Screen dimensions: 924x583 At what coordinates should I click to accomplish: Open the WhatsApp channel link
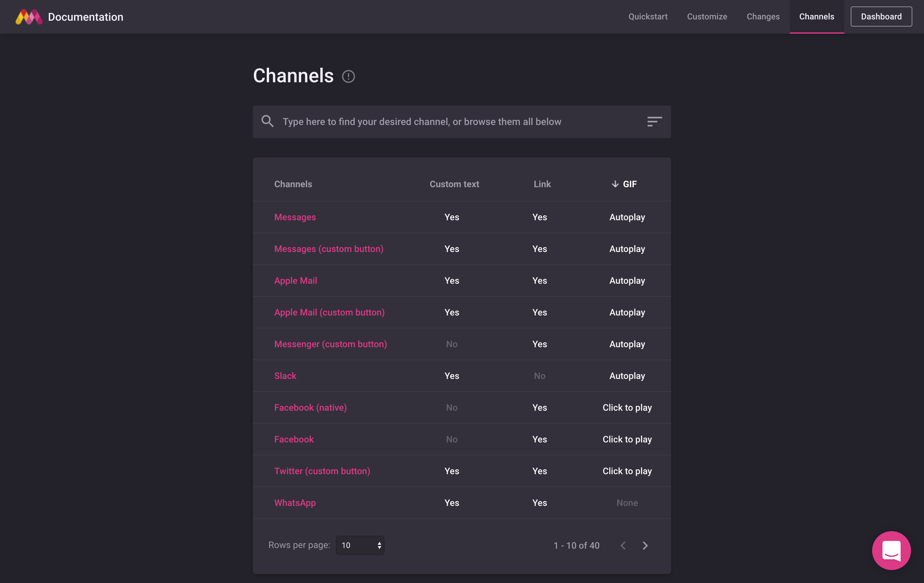pos(295,503)
